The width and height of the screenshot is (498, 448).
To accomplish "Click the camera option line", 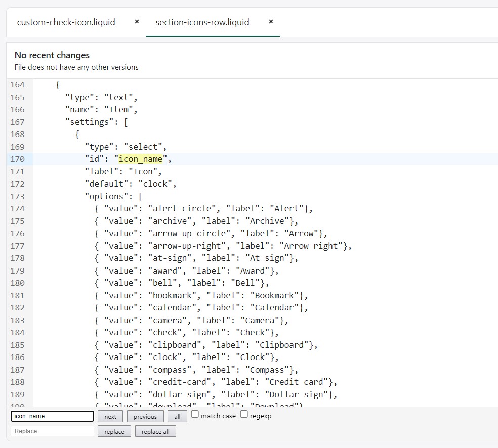I will (191, 320).
